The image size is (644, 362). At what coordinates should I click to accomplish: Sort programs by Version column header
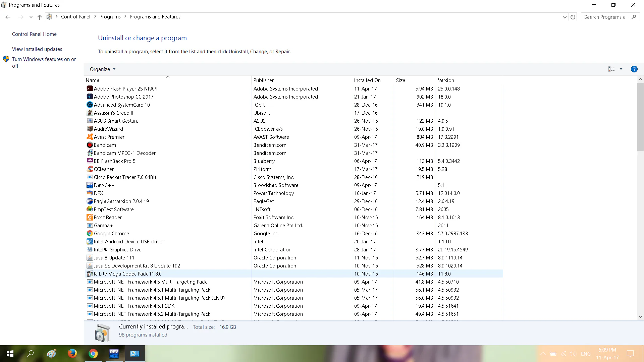[x=469, y=80]
